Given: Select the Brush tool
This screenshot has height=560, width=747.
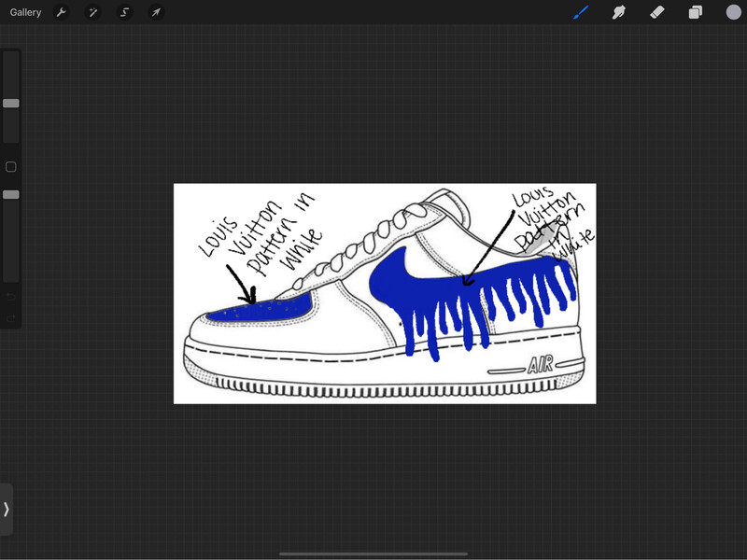Looking at the screenshot, I should click(581, 12).
